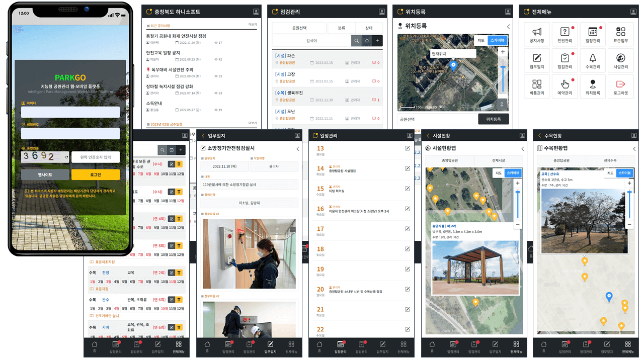Collapse 소방정기안전점검실시 detail chevron

297,149
